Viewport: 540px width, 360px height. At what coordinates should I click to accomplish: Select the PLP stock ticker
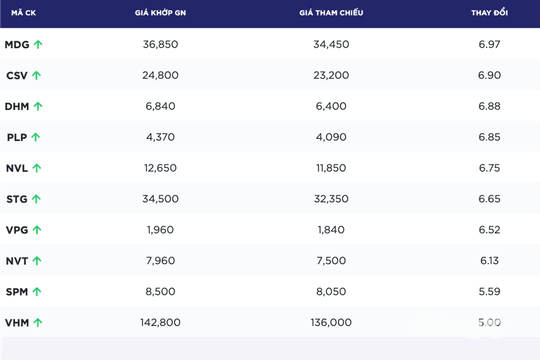[x=17, y=137]
